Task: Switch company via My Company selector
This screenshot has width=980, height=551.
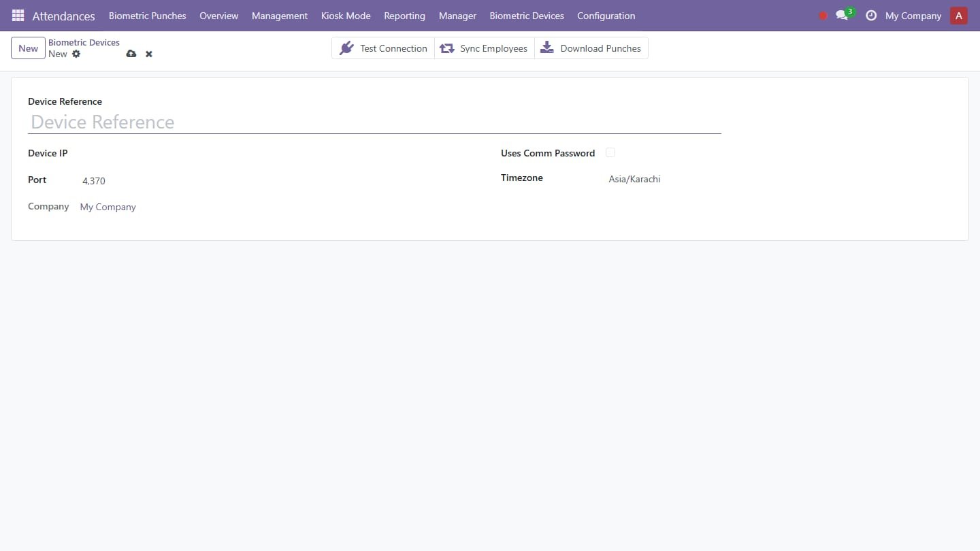Action: click(913, 16)
